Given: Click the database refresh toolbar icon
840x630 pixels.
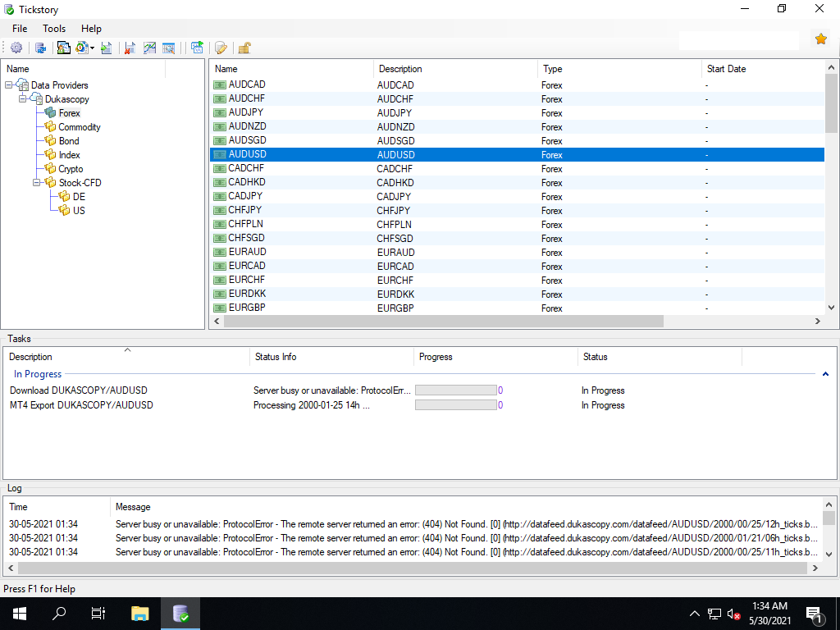Looking at the screenshot, I should 41,48.
